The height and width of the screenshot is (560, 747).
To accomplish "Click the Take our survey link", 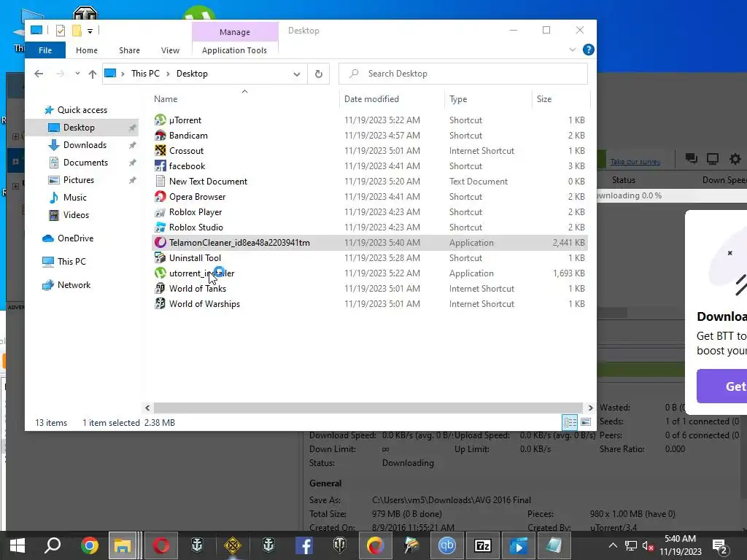I will click(x=635, y=162).
